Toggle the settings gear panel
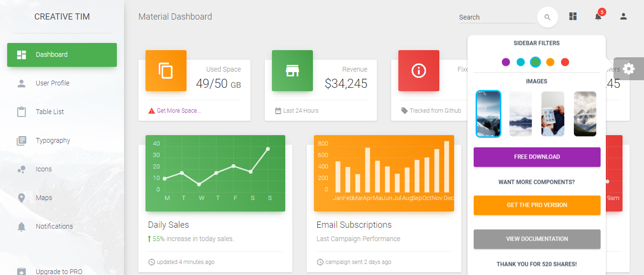 [x=629, y=69]
